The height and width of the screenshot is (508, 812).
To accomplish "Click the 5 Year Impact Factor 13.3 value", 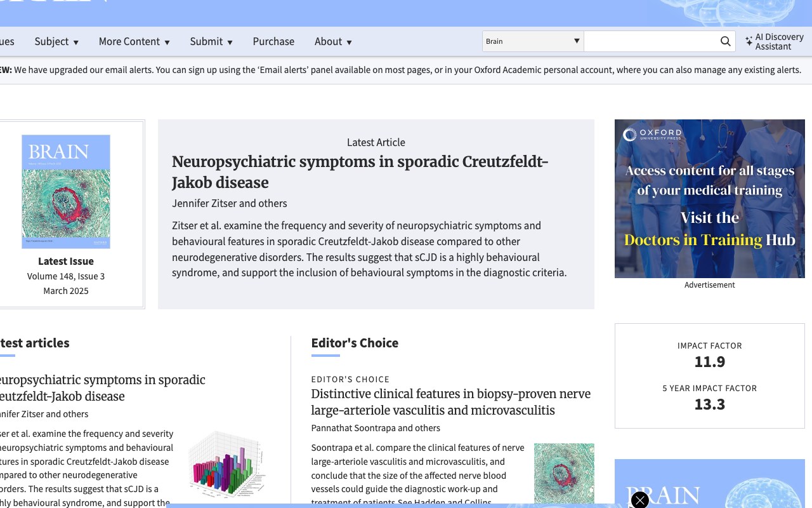I will click(x=709, y=404).
